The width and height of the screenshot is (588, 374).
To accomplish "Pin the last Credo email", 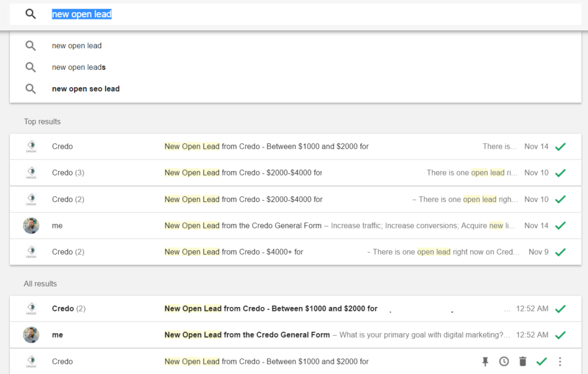I will click(x=485, y=361).
